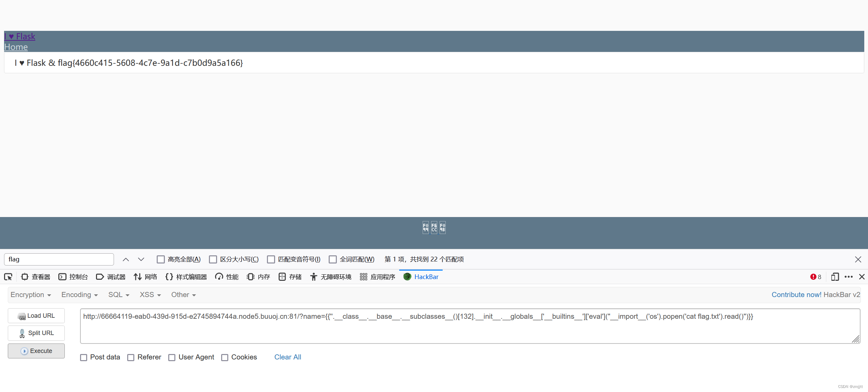Open the Style Editor (样式编辑器) panel
The width and height of the screenshot is (868, 392).
[186, 277]
